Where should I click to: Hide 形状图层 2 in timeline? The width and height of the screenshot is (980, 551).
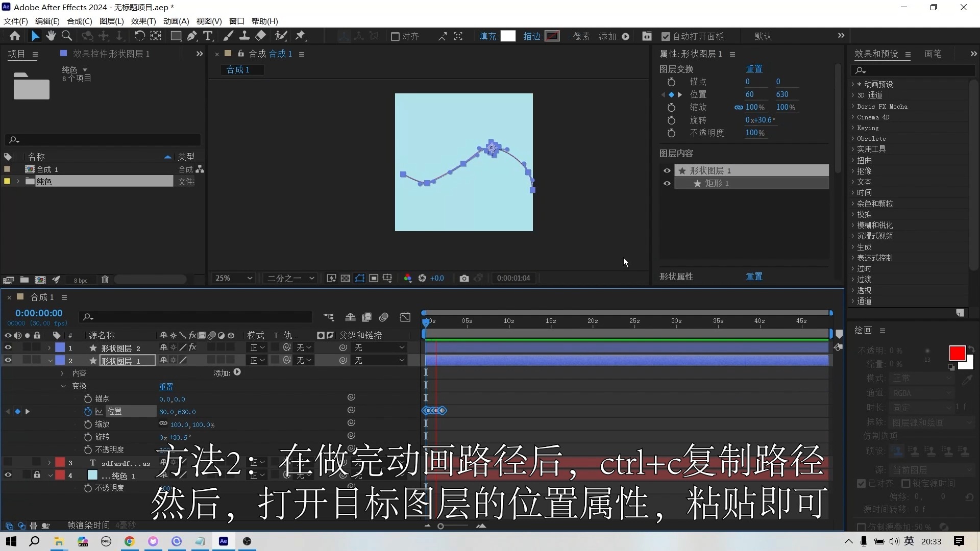[8, 347]
